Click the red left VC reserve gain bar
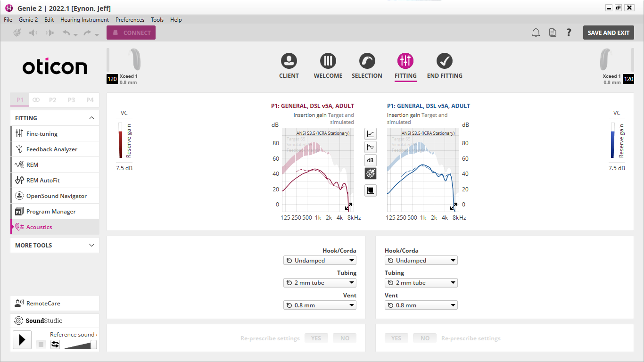The height and width of the screenshot is (362, 644). click(x=120, y=140)
